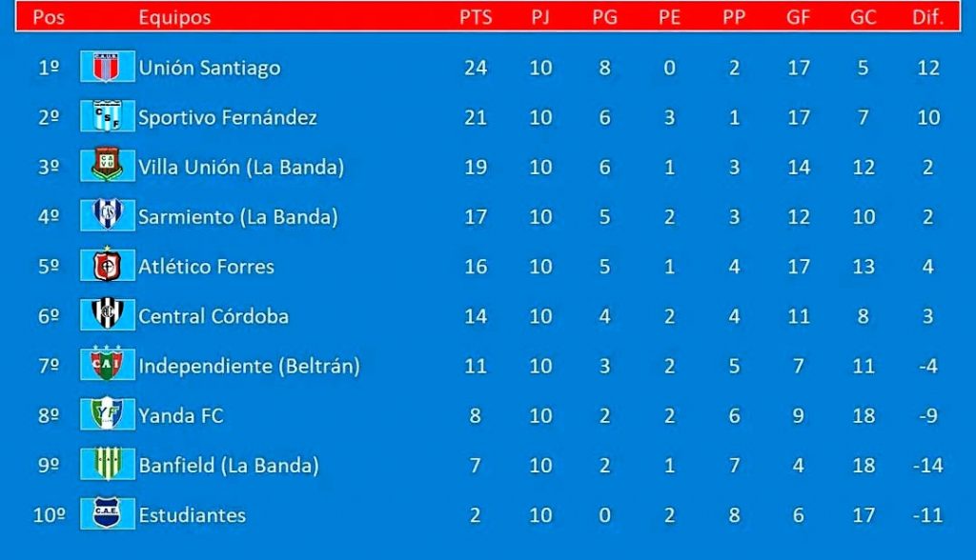Viewport: 976px width, 560px height.
Task: Click the Sportivo Fernández CSF crest
Action: pyautogui.click(x=107, y=116)
